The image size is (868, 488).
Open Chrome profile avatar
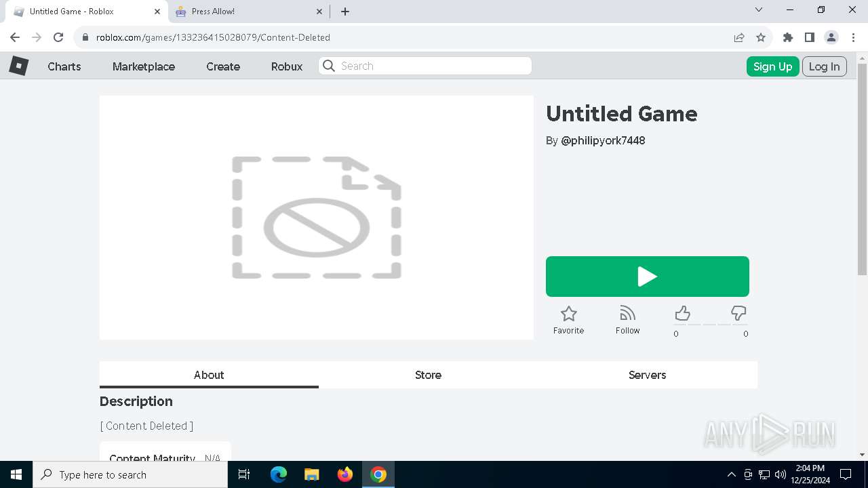click(831, 37)
